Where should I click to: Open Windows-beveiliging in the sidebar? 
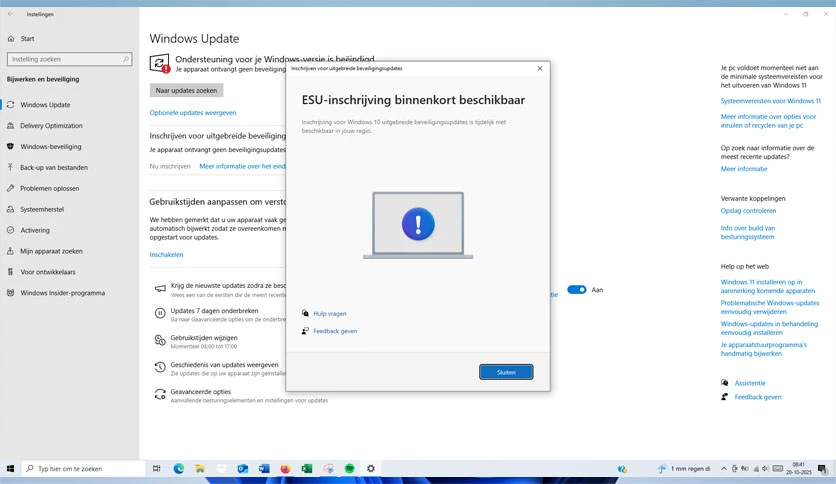point(51,147)
